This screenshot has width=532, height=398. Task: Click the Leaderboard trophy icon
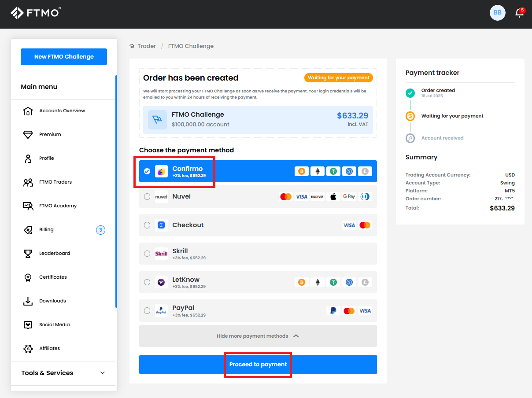coord(28,254)
